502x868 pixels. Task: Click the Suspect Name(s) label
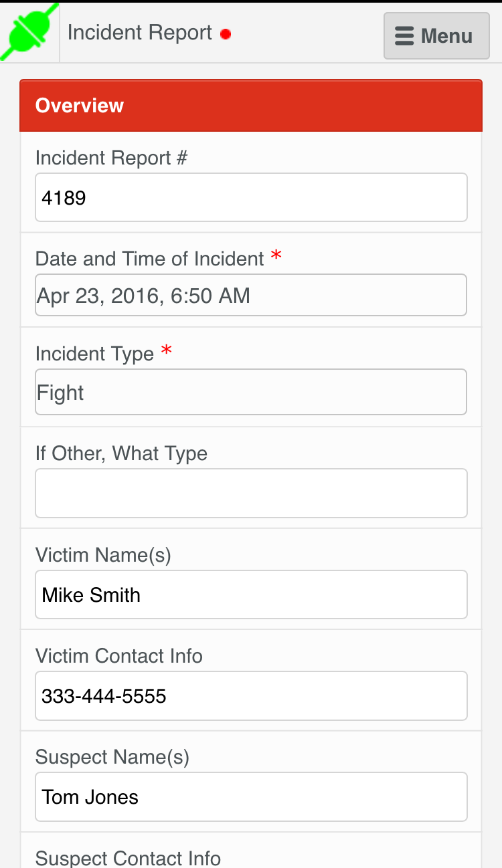112,757
